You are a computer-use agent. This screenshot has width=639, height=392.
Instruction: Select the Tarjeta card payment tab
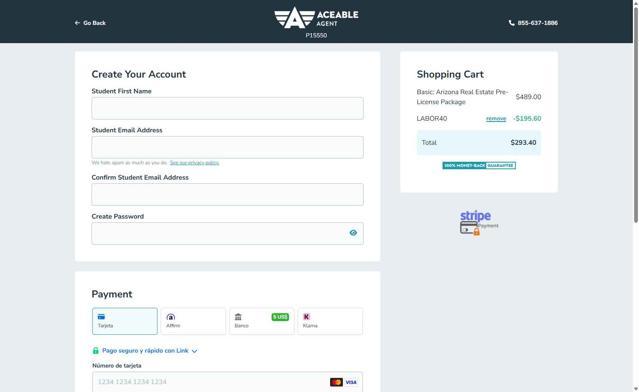coord(125,321)
